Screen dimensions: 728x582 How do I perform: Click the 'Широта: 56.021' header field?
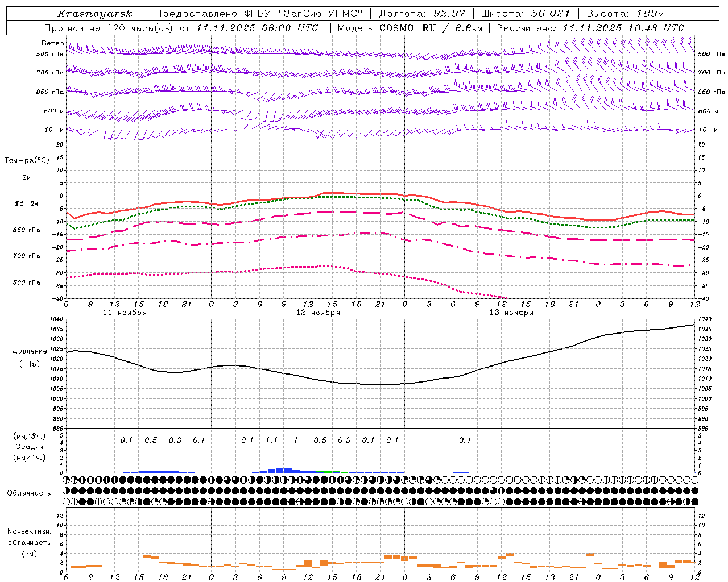pyautogui.click(x=525, y=14)
